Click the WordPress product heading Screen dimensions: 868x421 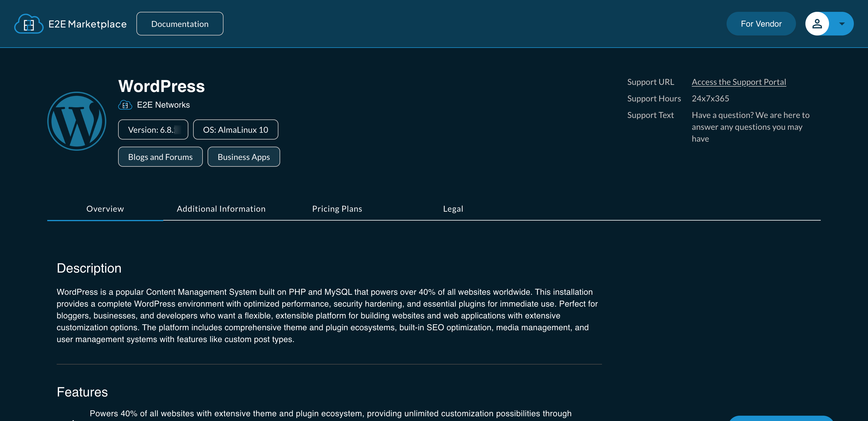[161, 86]
